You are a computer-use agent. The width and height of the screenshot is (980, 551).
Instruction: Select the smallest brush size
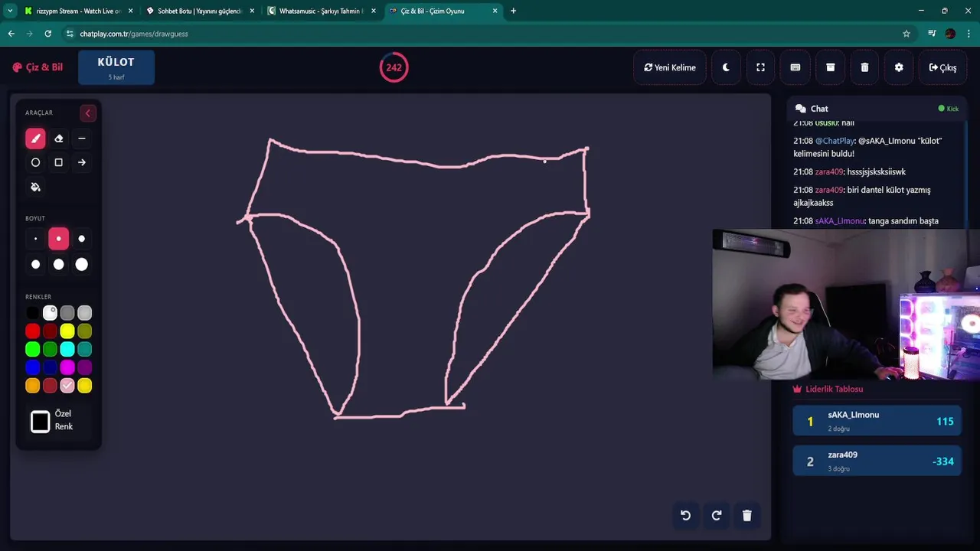pyautogui.click(x=35, y=239)
